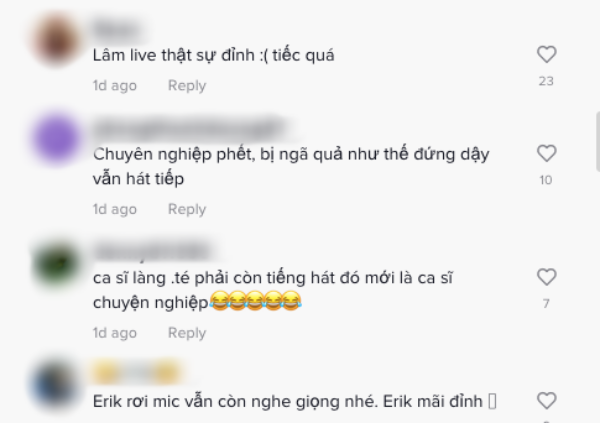Viewport: 600px width, 423px height.
Task: Like the 'Chuyên nghiệp phết' comment
Action: coord(546,154)
